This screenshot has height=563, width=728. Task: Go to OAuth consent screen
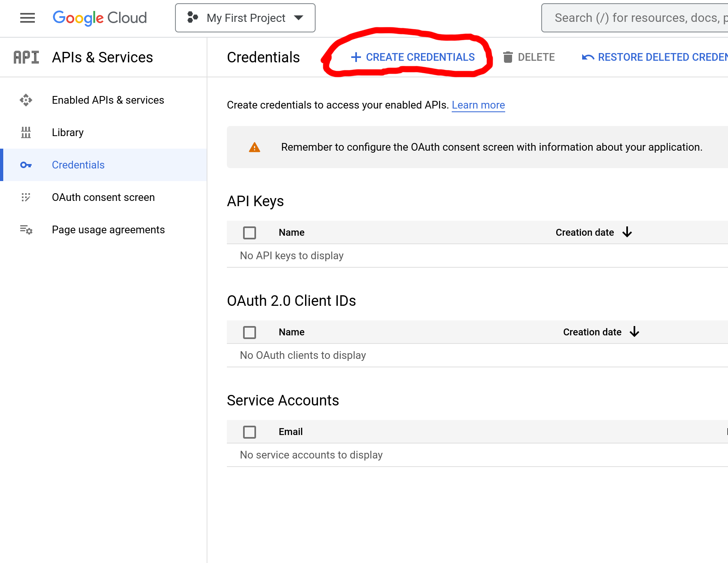click(x=103, y=197)
